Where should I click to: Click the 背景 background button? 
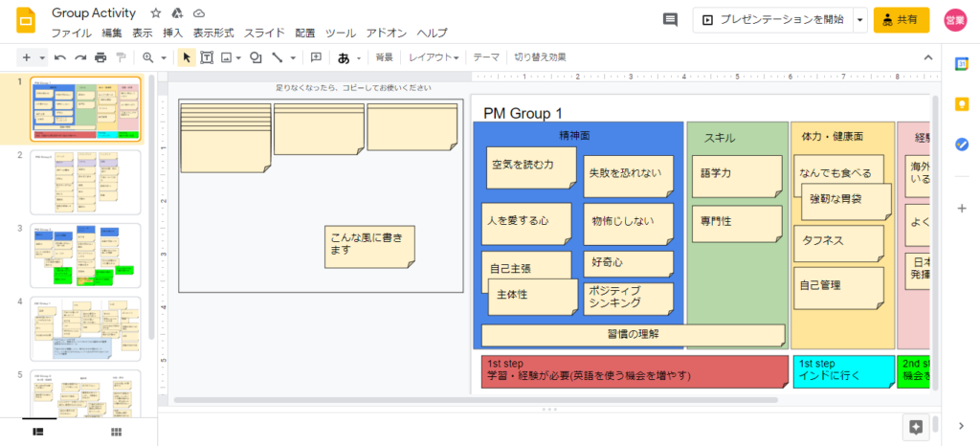coord(384,57)
